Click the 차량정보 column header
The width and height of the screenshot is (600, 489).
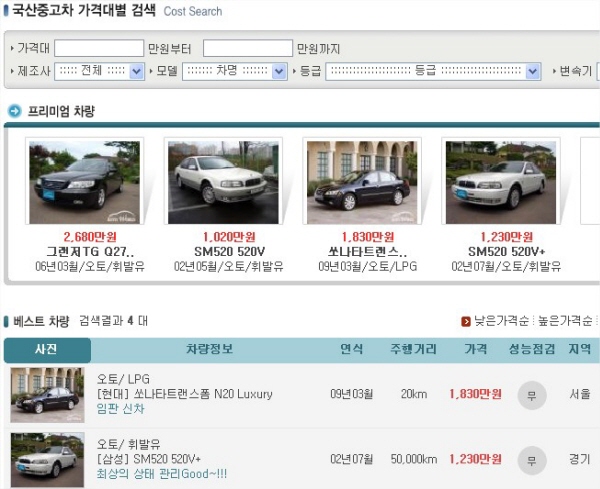[209, 349]
